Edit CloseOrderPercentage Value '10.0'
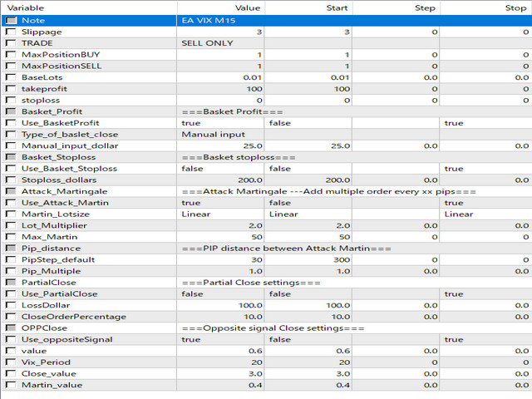The image size is (532, 399). click(x=220, y=317)
